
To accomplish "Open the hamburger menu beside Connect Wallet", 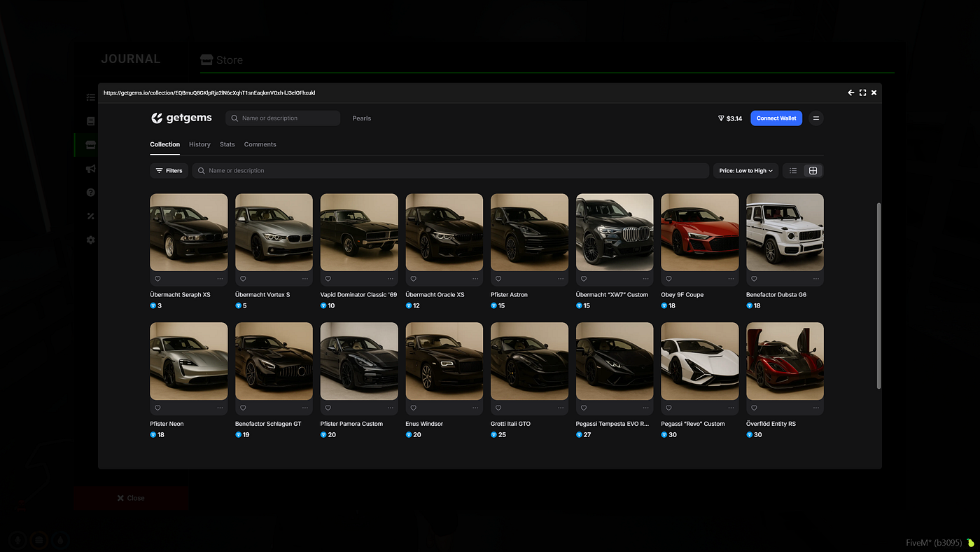I will pyautogui.click(x=815, y=118).
